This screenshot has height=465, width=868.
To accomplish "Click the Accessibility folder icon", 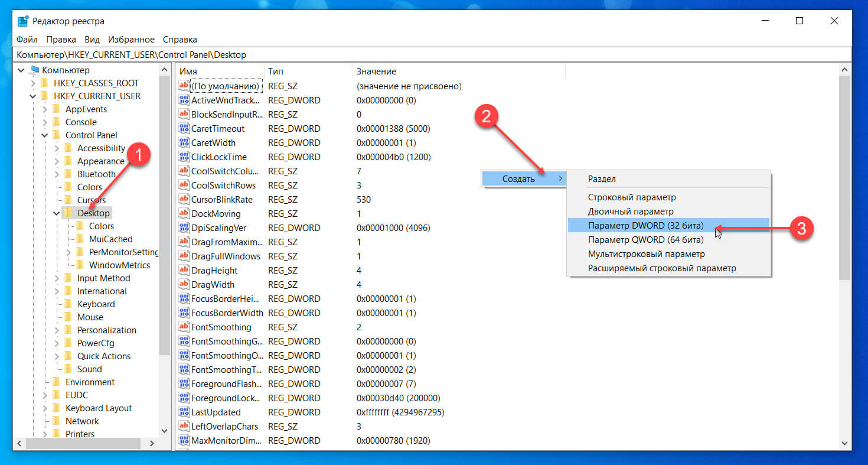I will tap(68, 148).
